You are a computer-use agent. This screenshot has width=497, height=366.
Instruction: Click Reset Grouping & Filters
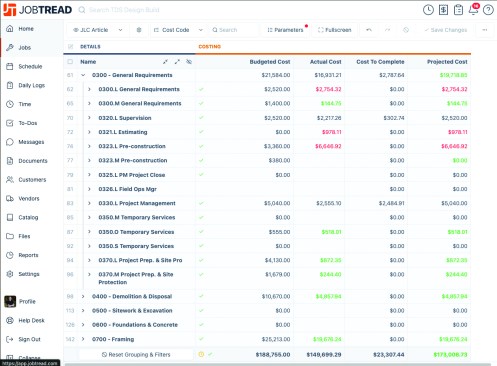136,355
